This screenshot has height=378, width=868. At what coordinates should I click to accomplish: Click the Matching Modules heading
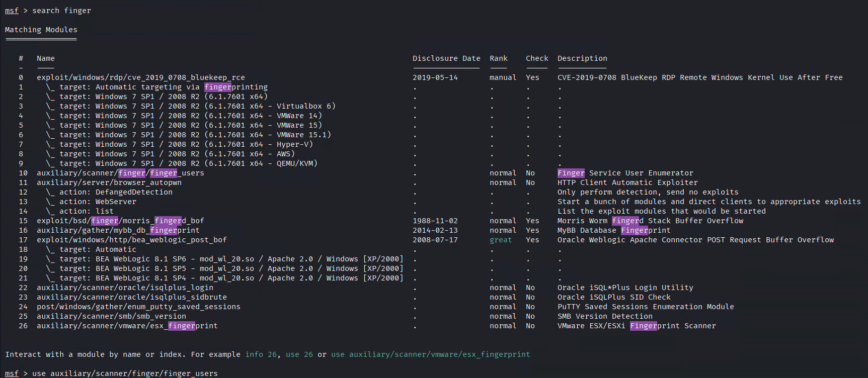tap(41, 30)
